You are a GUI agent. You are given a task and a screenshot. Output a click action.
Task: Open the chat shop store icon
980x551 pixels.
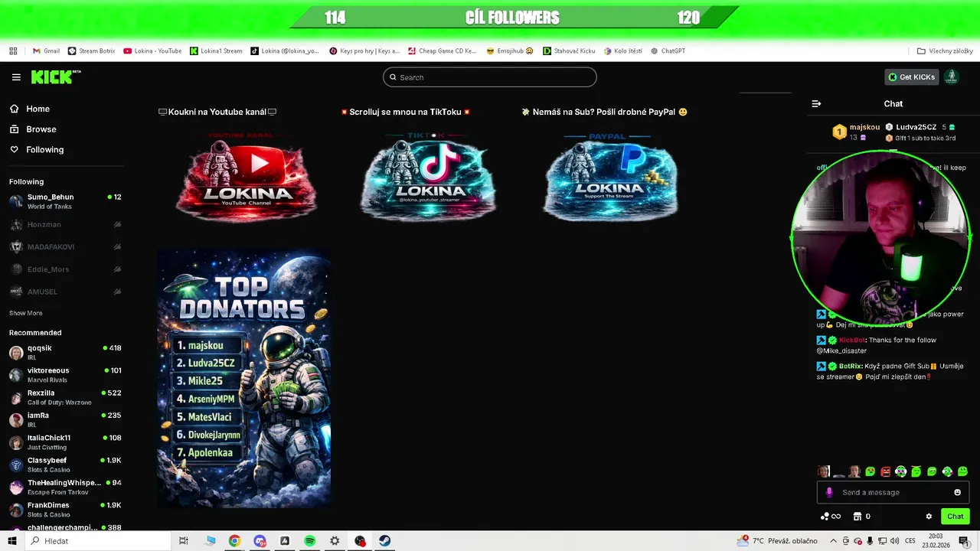click(x=857, y=517)
